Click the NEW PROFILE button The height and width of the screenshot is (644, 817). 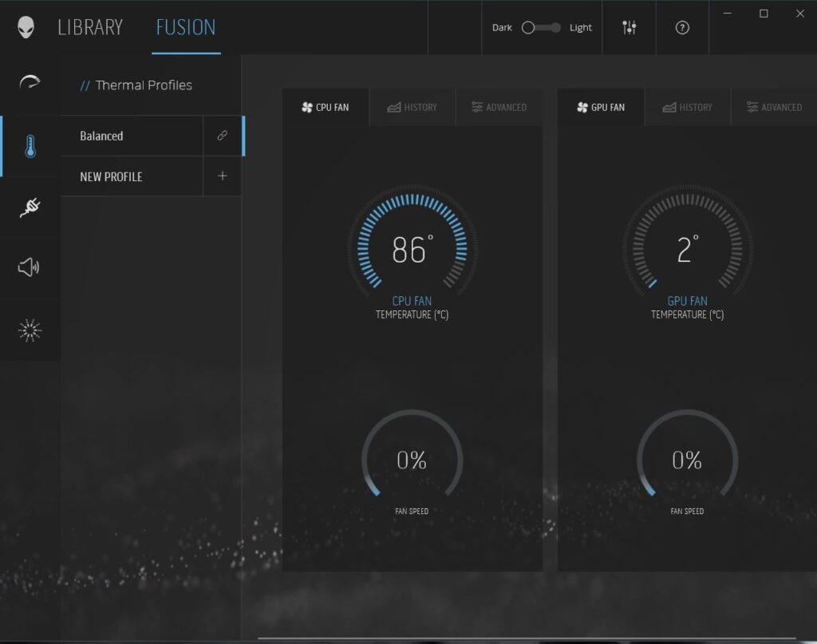[x=132, y=176]
